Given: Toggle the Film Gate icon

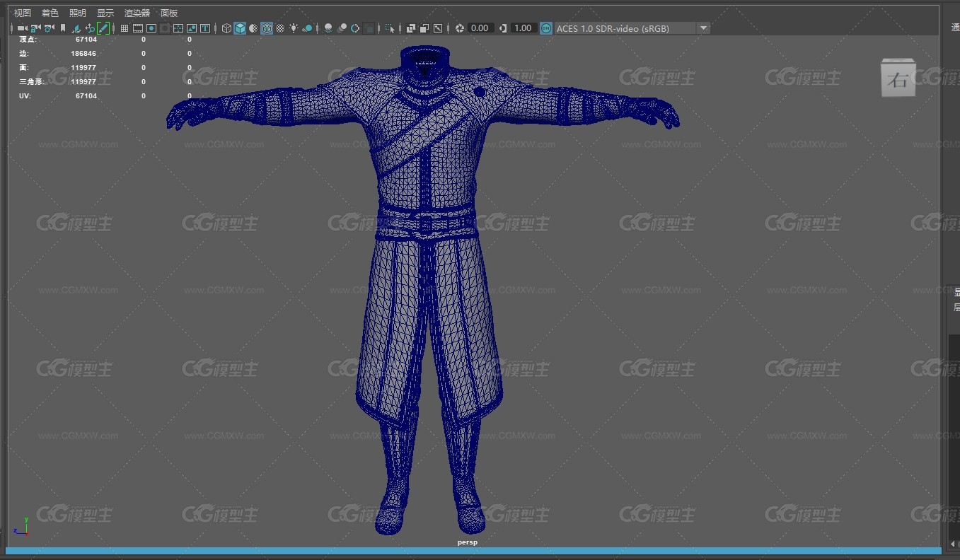Looking at the screenshot, I should [137, 28].
